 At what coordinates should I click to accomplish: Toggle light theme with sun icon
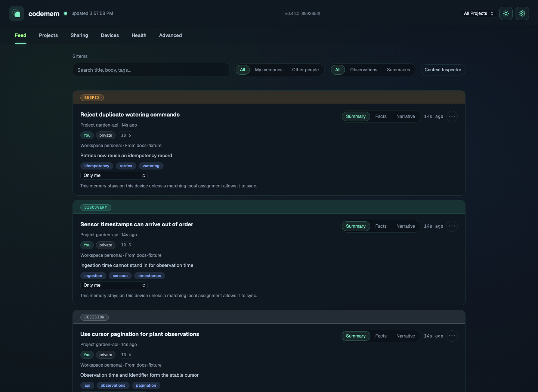pyautogui.click(x=506, y=13)
